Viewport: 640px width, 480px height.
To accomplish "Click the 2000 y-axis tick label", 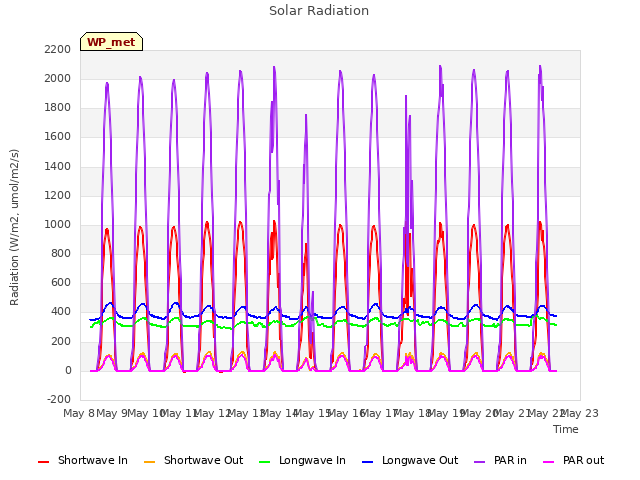I will [x=58, y=78].
